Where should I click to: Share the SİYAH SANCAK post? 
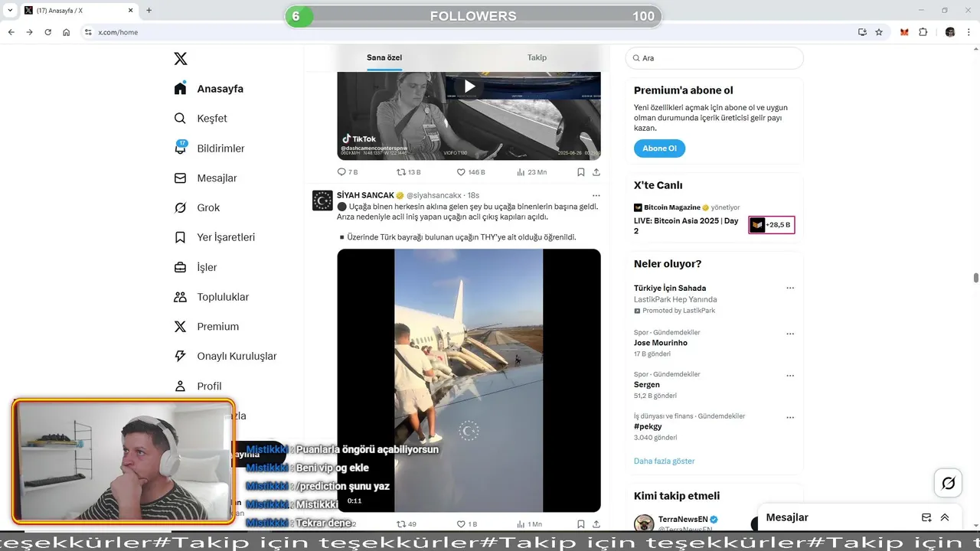point(596,524)
